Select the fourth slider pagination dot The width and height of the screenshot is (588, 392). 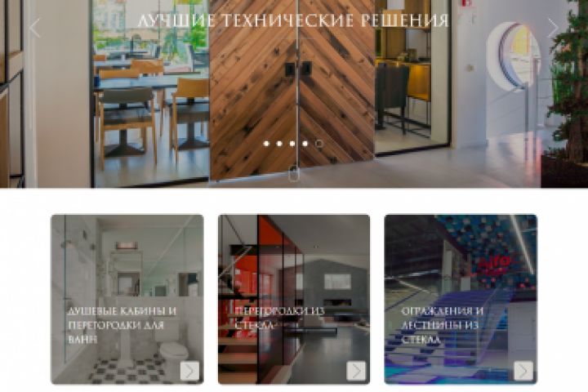[x=305, y=143]
